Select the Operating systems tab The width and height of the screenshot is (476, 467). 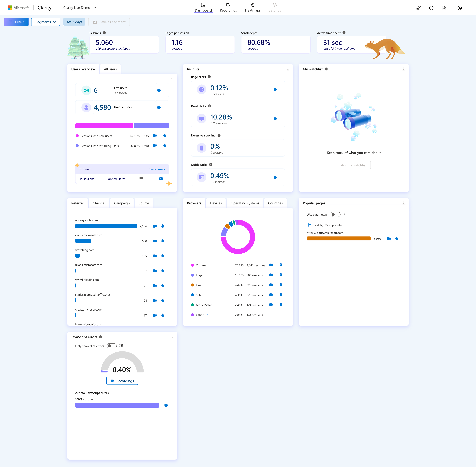pyautogui.click(x=245, y=203)
